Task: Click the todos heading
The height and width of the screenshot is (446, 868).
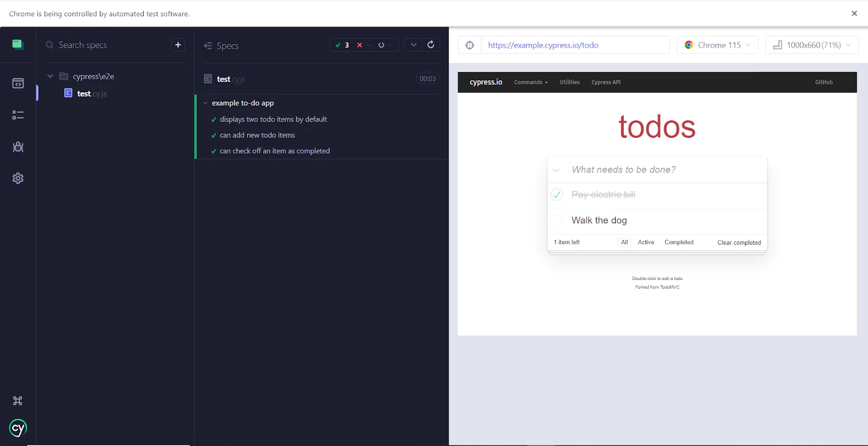Action: coord(657,126)
